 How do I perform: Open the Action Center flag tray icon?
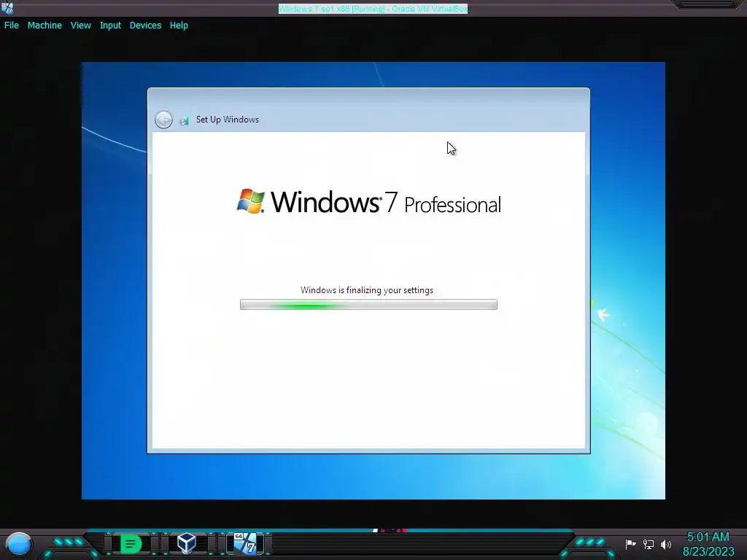tap(630, 544)
